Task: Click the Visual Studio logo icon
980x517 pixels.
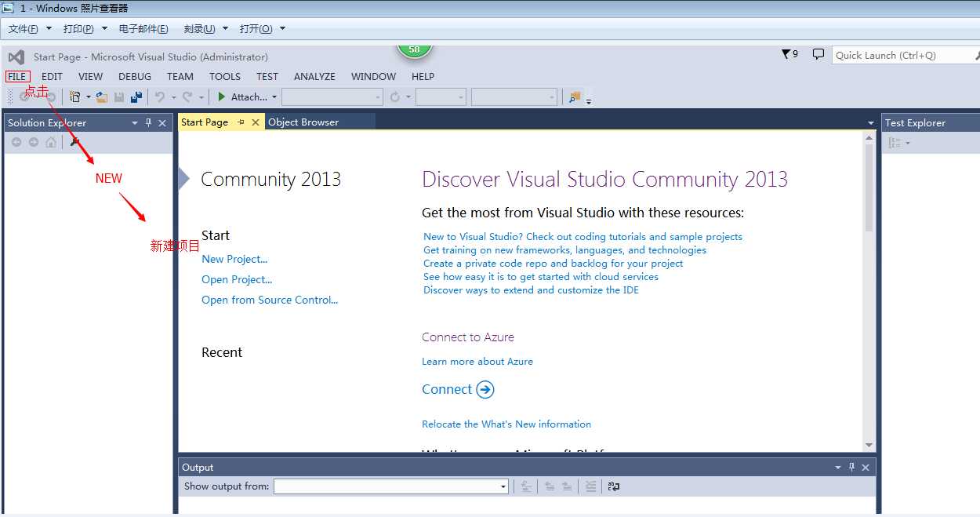Action: click(x=16, y=56)
